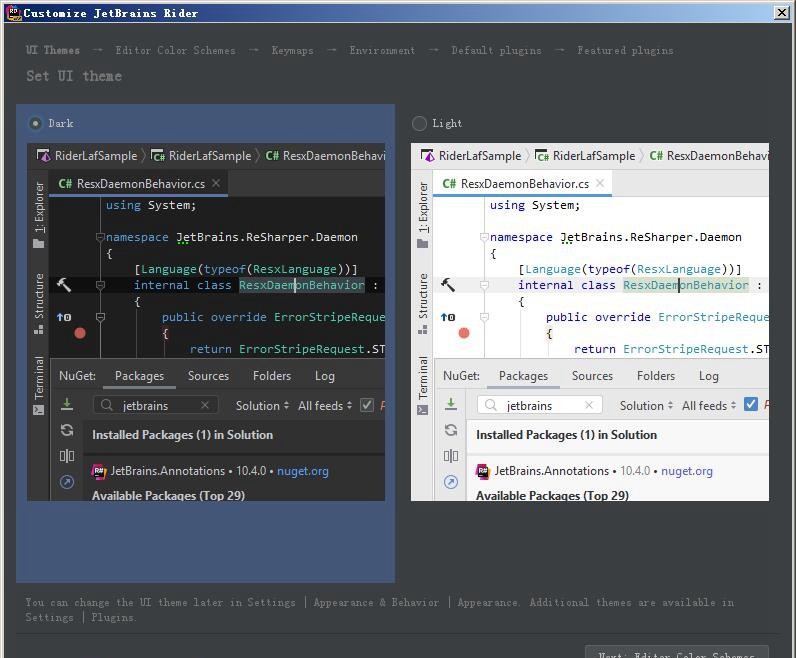Select ResxDaemonBehavior.cs tab in light preview
796x658 pixels.
tap(523, 183)
